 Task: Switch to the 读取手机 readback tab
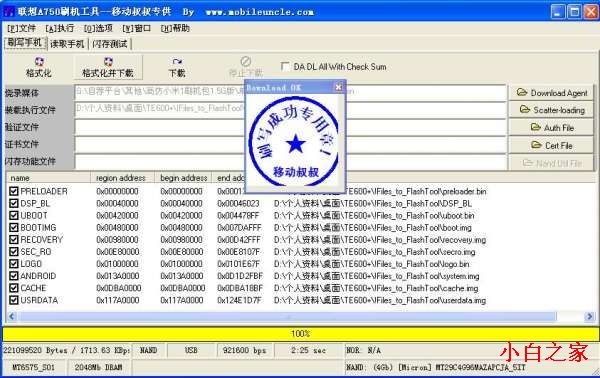tap(67, 44)
